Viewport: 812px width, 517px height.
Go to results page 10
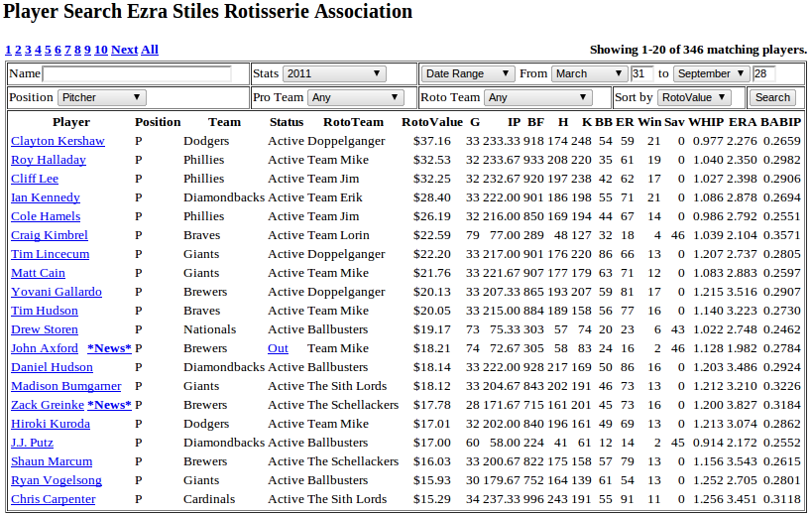(x=101, y=50)
